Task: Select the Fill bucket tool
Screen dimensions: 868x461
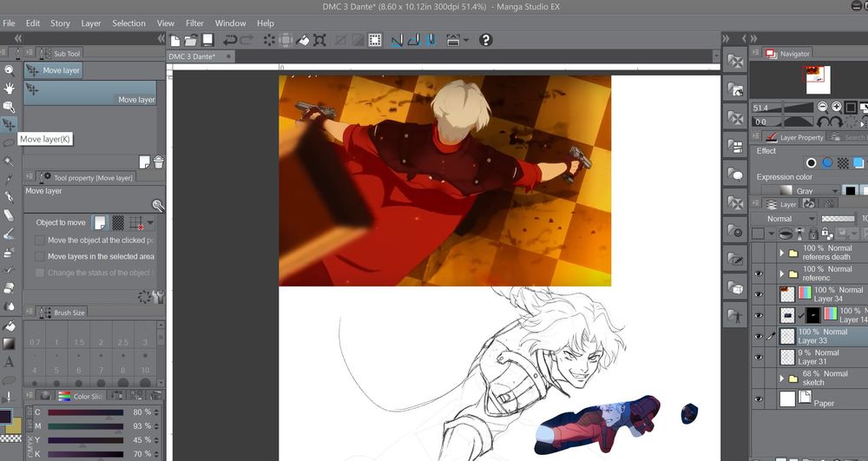Action: click(x=9, y=326)
